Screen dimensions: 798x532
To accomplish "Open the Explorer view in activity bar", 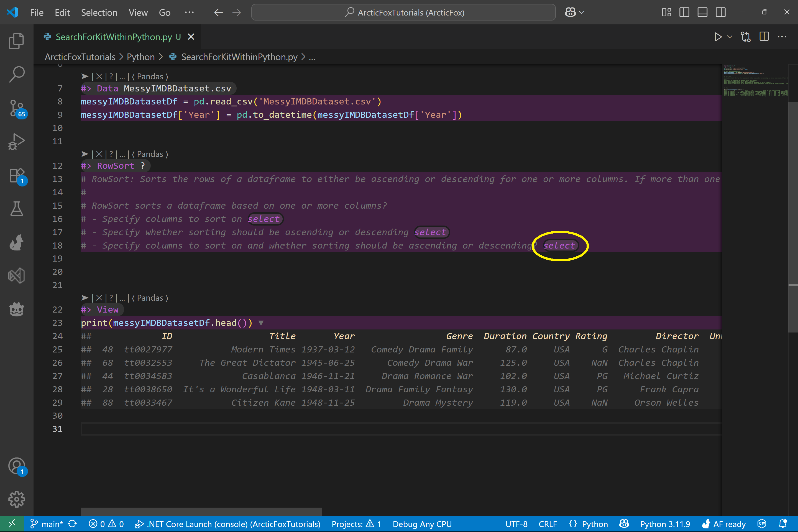I will pyautogui.click(x=16, y=41).
